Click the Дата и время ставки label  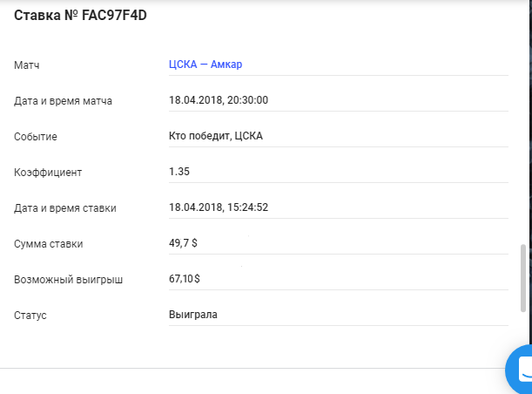[65, 208]
